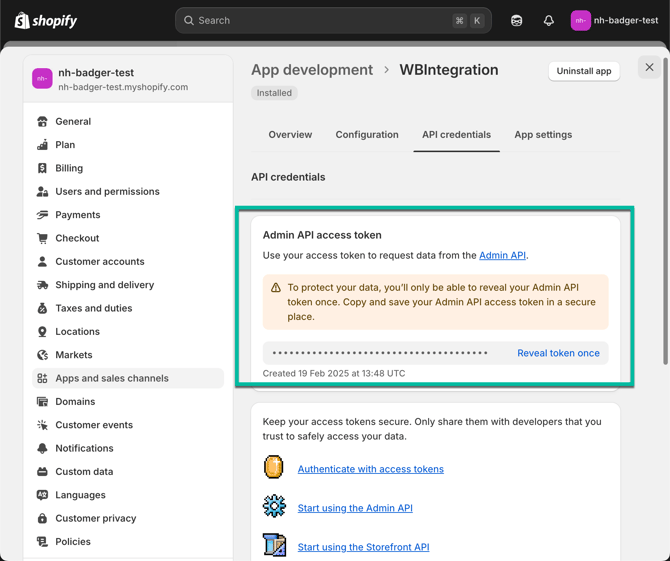
Task: Select the API credentials tab
Action: coord(456,135)
